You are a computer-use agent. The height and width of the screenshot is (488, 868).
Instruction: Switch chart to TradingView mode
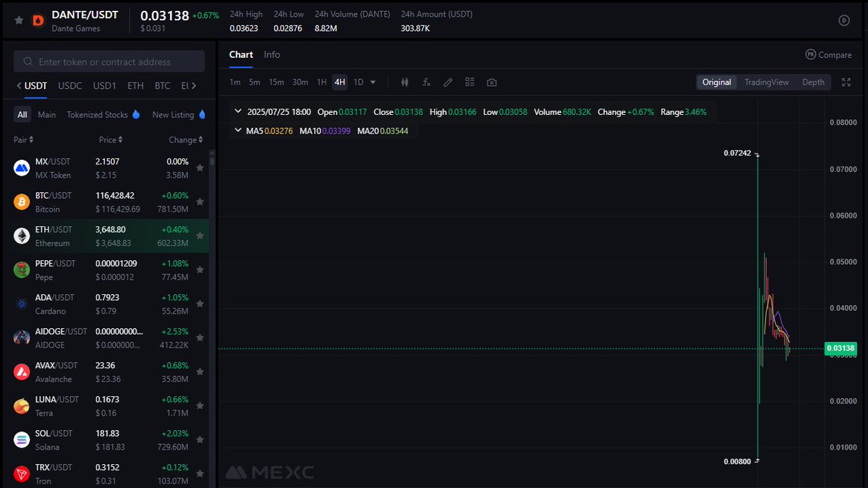(x=767, y=82)
